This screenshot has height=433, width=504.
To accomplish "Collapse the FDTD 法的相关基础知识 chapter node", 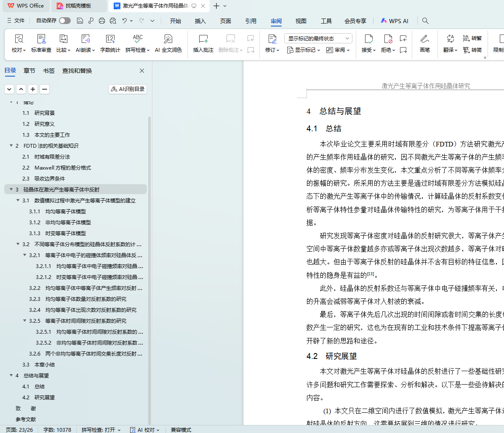I will click(x=11, y=146).
